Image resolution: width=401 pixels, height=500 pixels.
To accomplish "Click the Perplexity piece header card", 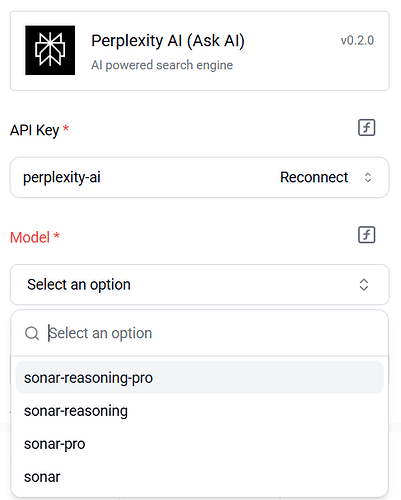I will pyautogui.click(x=199, y=51).
